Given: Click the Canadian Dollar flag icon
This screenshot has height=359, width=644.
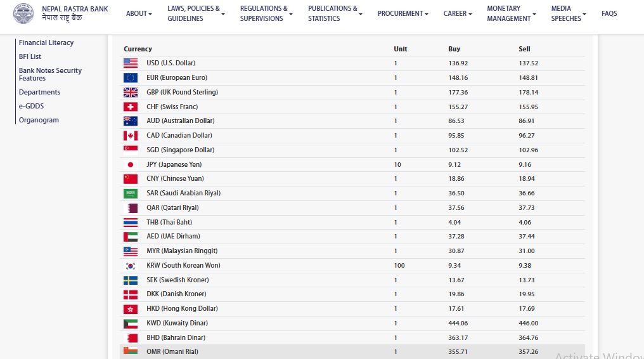Looking at the screenshot, I should coord(131,136).
